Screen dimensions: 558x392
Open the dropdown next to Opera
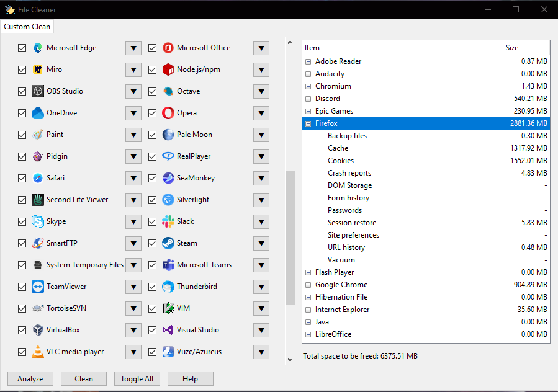(x=261, y=113)
